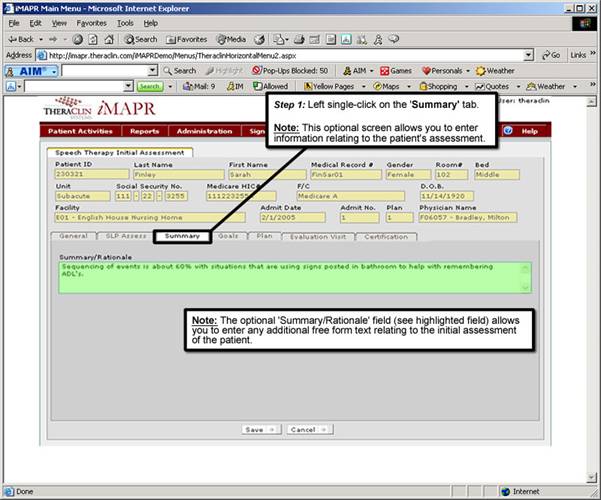The image size is (601, 500).
Task: Click the green Search button
Action: tap(149, 87)
